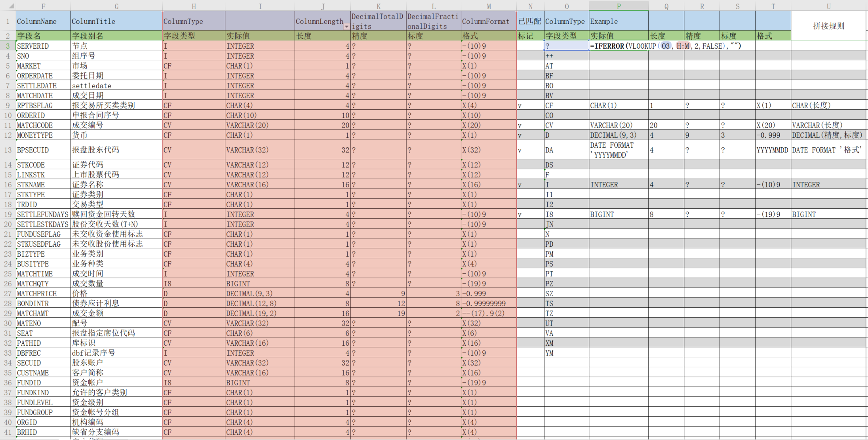Viewport: 868px width, 440px height.
Task: Click the DECIMAL(精度,标度) rule cell
Action: pos(828,135)
